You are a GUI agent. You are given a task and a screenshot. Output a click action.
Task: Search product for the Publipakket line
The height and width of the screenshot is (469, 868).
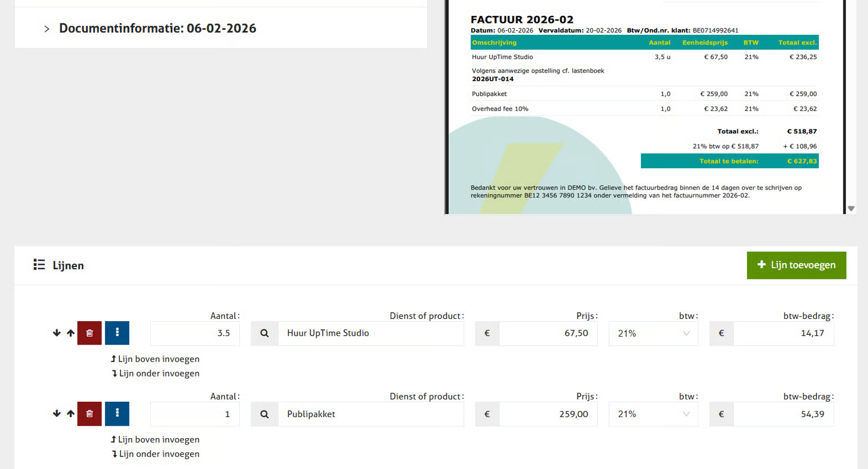(264, 414)
